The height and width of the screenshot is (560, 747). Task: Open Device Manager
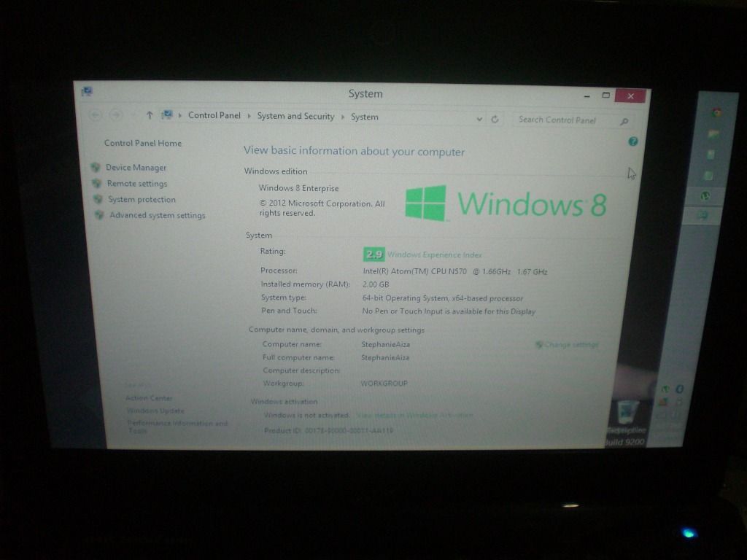(136, 168)
